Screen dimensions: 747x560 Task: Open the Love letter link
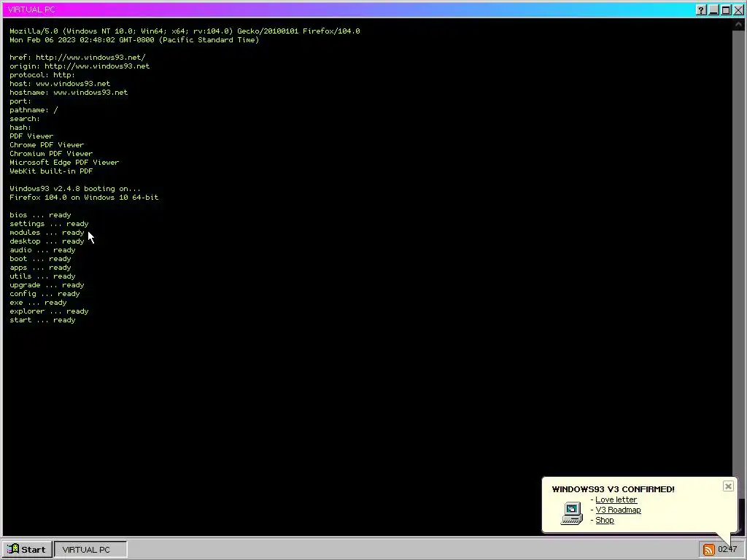click(x=616, y=499)
